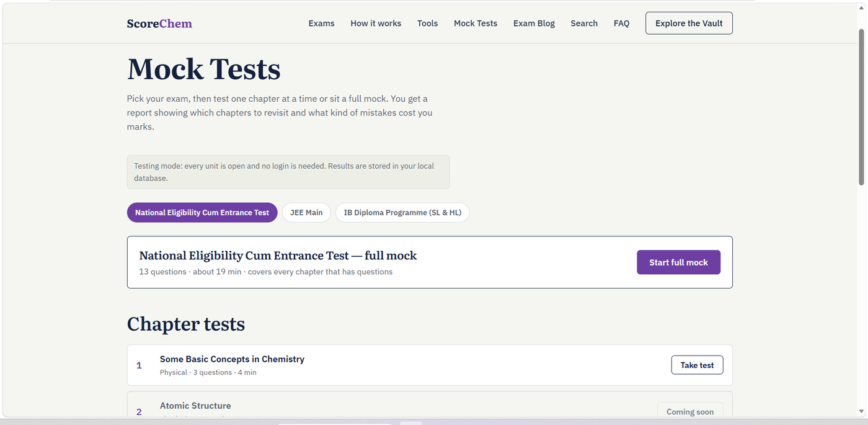Select Mock Tests in the navigation

[476, 24]
